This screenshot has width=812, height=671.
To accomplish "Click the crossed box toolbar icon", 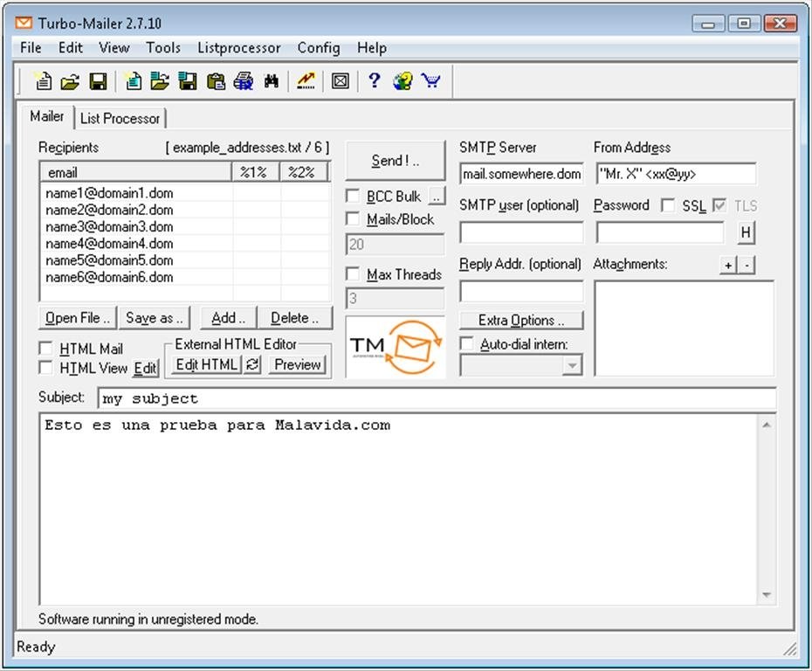I will click(x=341, y=81).
